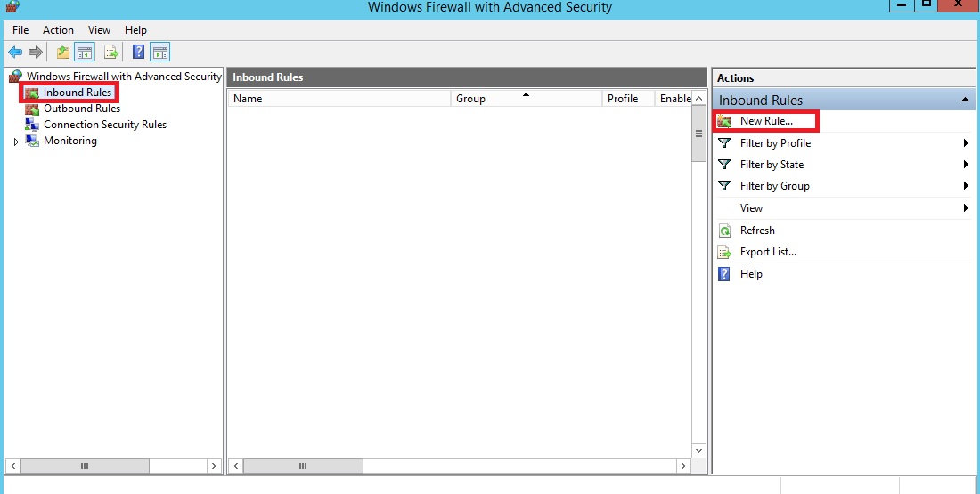Sort rules by the Enabled column header

pyautogui.click(x=674, y=99)
